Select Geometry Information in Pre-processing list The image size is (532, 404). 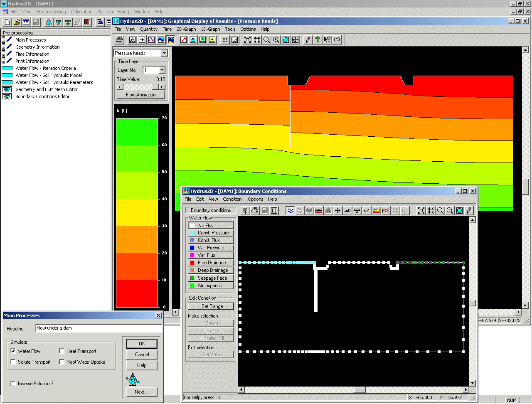click(x=37, y=47)
